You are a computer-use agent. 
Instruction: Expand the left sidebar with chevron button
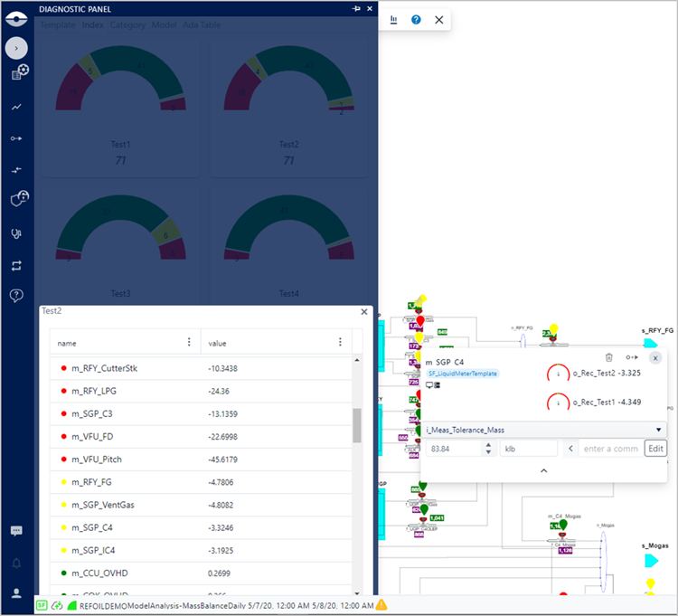pyautogui.click(x=16, y=48)
